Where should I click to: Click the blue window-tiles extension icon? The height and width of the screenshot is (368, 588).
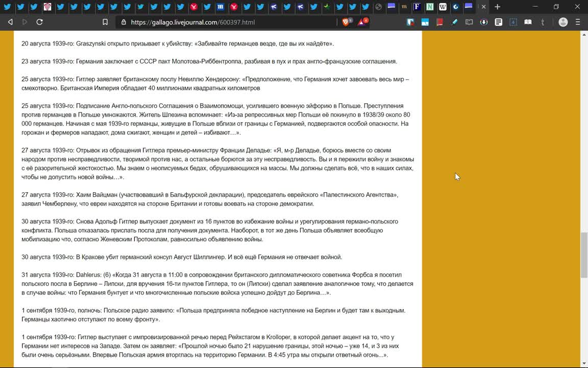pos(425,22)
